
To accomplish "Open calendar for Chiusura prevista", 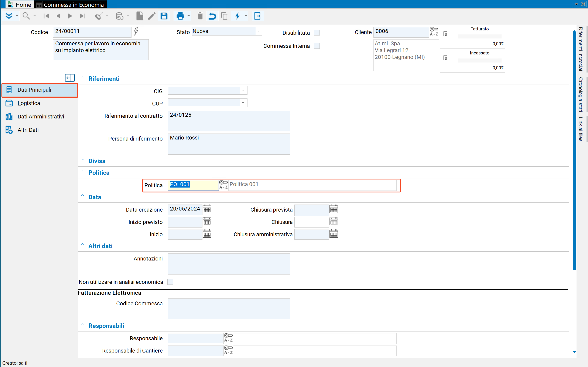I will pos(334,209).
